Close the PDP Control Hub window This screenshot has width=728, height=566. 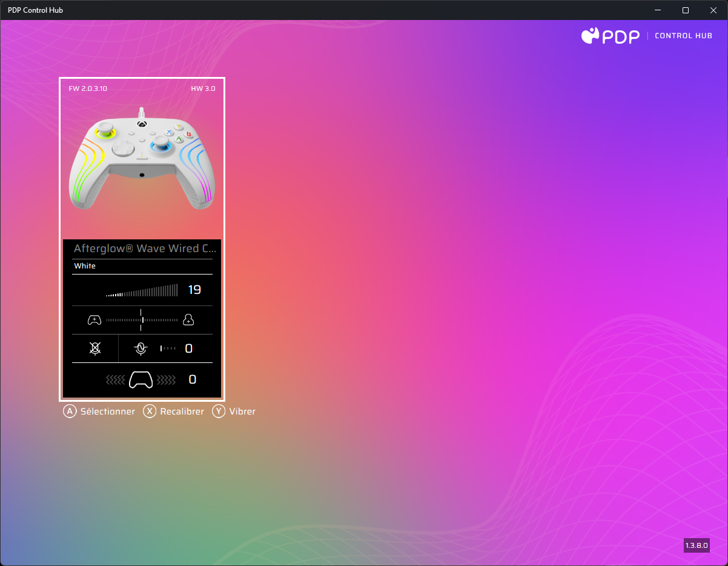point(713,10)
